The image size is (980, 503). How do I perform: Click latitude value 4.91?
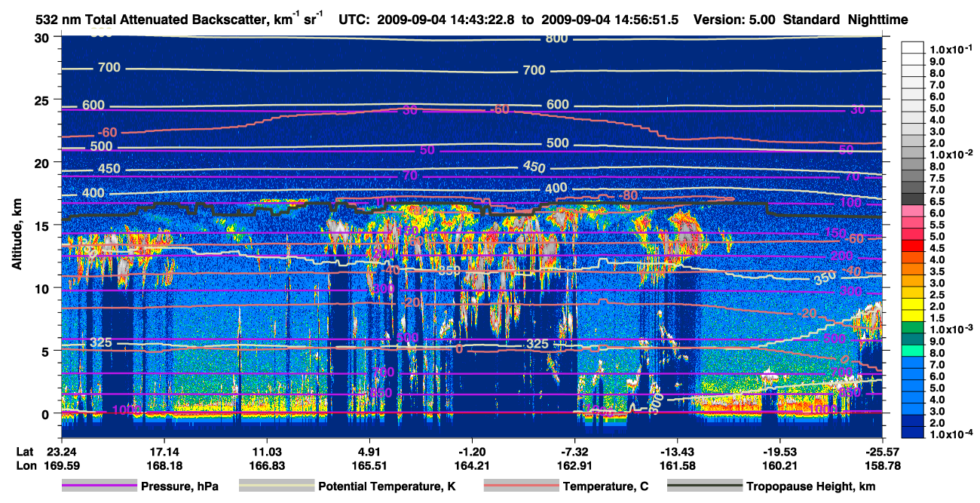tap(369, 451)
